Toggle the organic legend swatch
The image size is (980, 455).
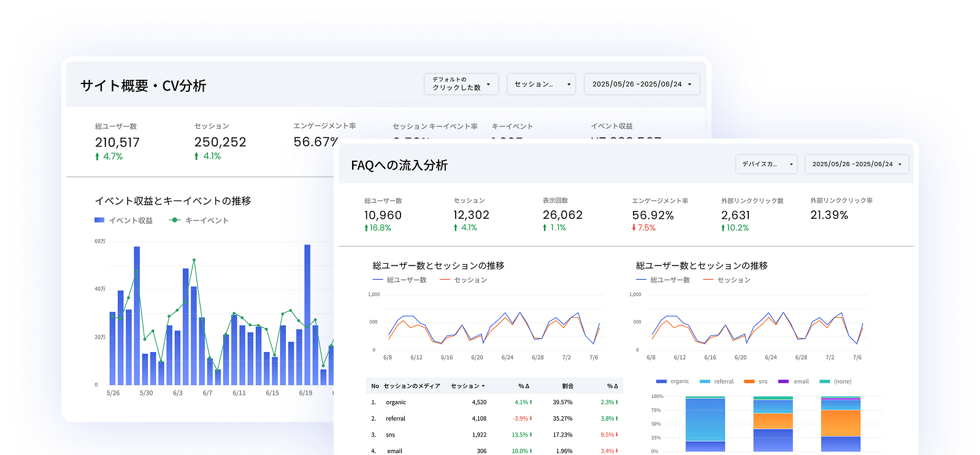click(661, 381)
